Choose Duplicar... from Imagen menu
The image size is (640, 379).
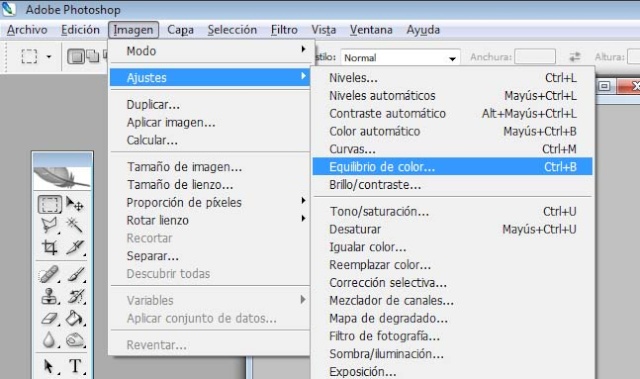tap(210, 104)
